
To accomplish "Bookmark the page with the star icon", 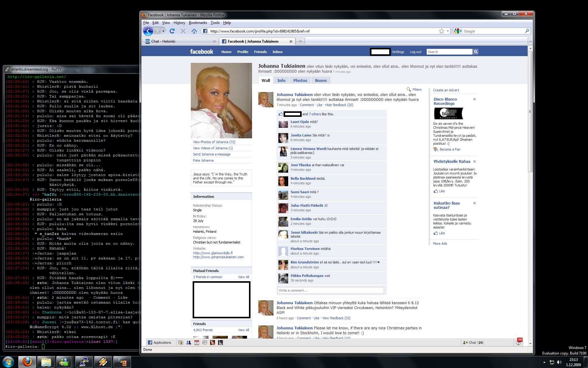I will pyautogui.click(x=441, y=31).
